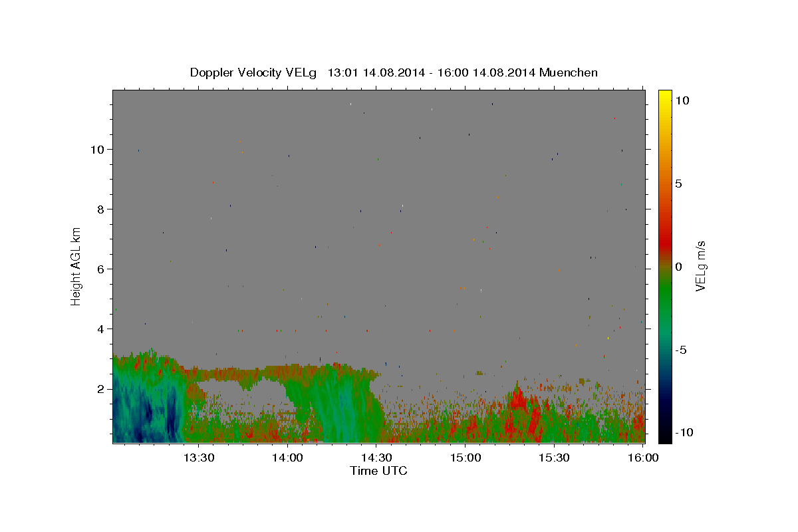Image resolution: width=798 pixels, height=532 pixels.
Task: Click the 13:30 time tick label
Action: pyautogui.click(x=199, y=458)
